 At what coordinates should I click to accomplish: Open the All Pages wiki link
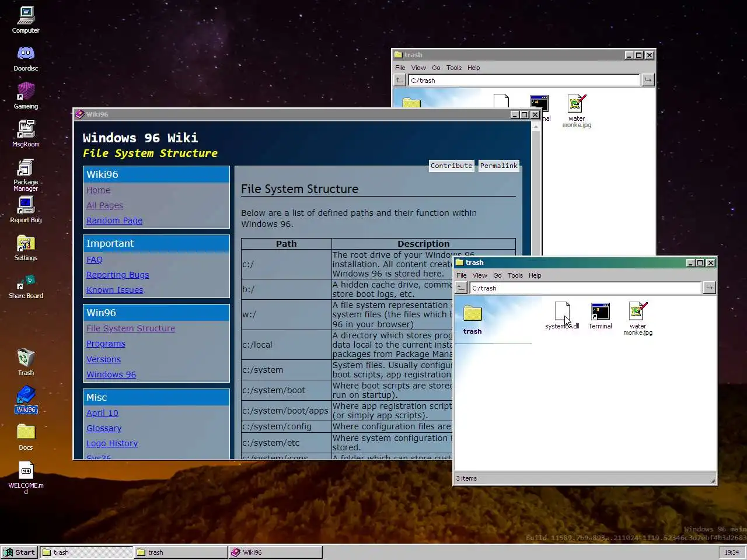pos(104,205)
